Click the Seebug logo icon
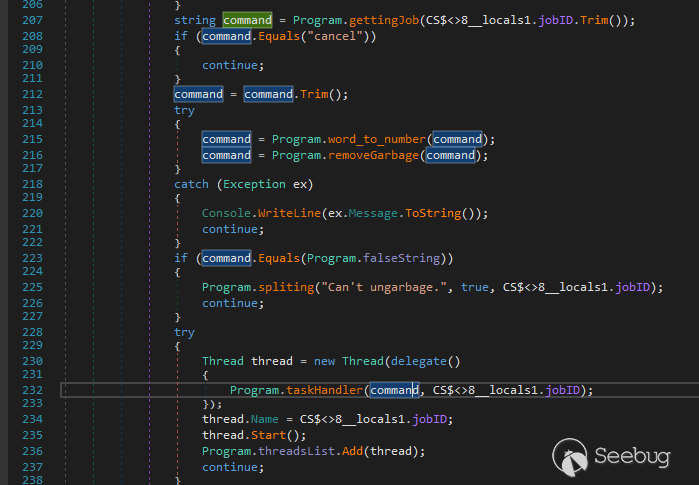The height and width of the screenshot is (485, 699). click(569, 458)
